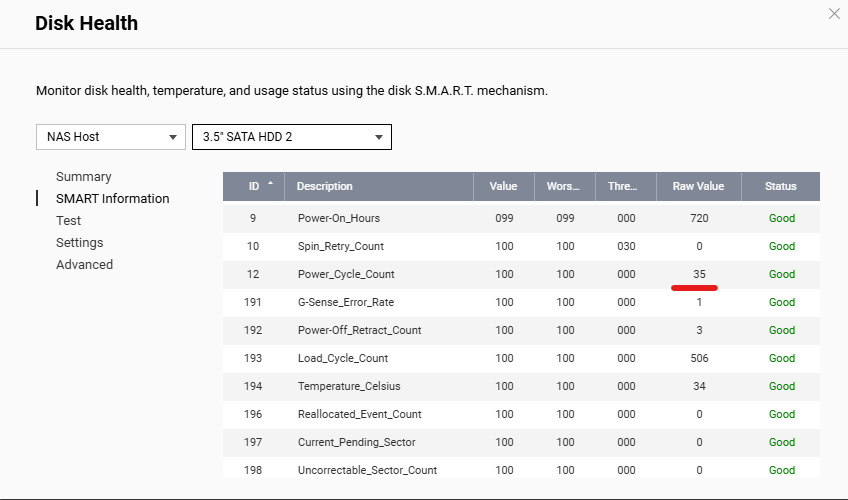Open the Settings section
This screenshot has width=848, height=500.
[80, 243]
